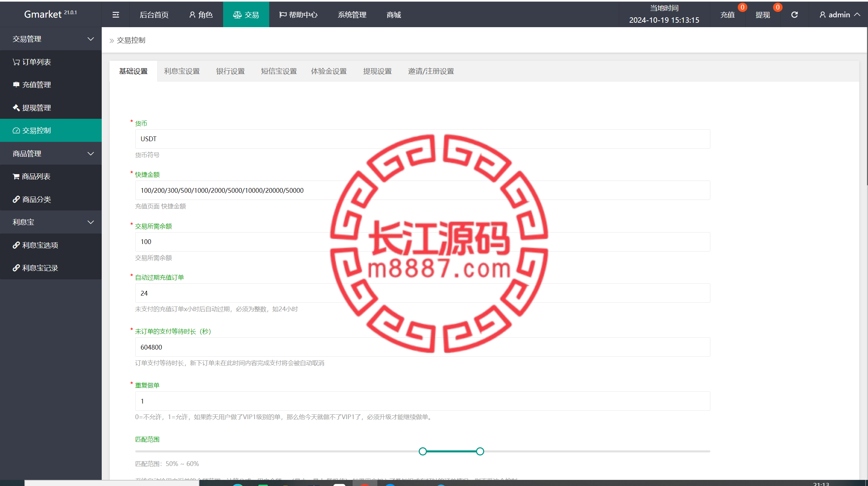Click the 货币 input containing USDT
868x486 pixels.
coord(422,139)
